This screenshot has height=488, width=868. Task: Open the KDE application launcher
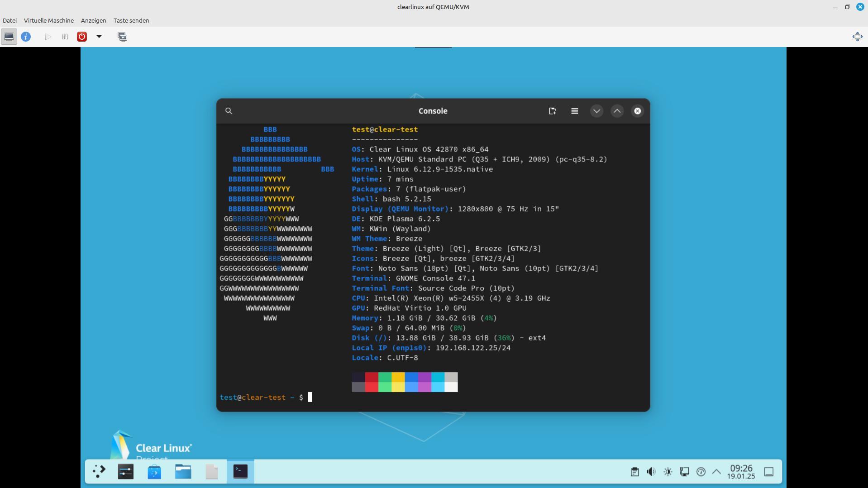(99, 472)
